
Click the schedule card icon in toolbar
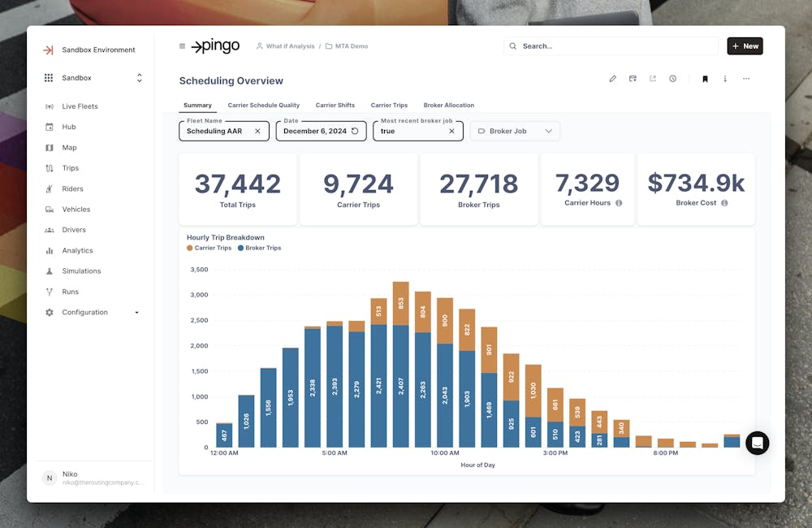click(x=633, y=79)
